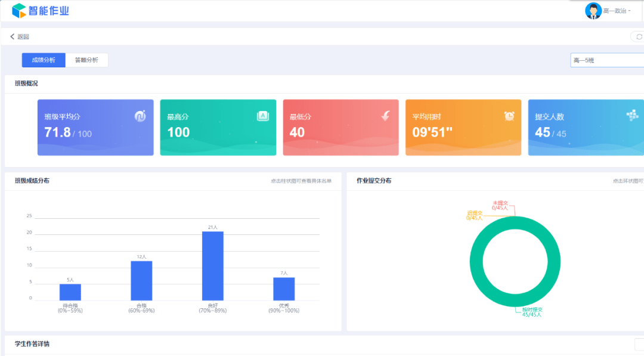This screenshot has height=356, width=644.
Task: Click the cluster icon on 提交人数 card
Action: [632, 115]
